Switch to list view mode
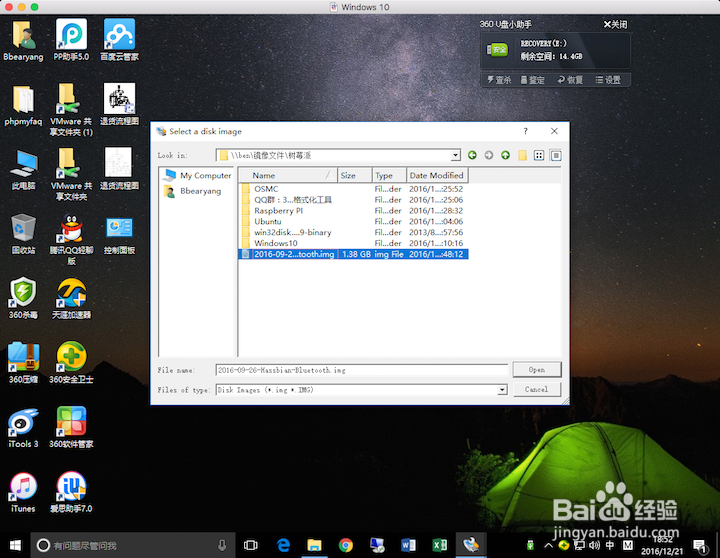 click(x=539, y=155)
